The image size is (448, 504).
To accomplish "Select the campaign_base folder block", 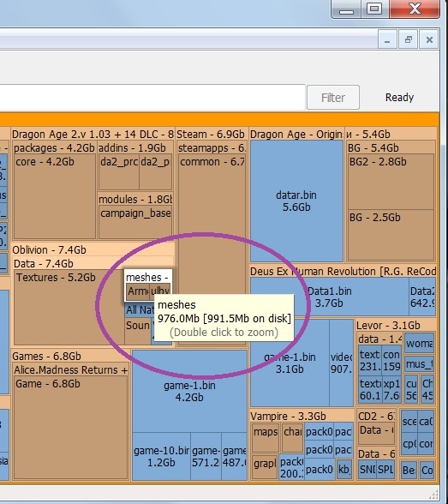I will coord(135,223).
